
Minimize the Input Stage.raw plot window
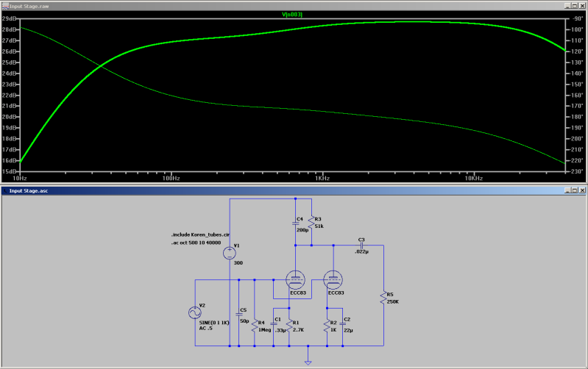567,6
